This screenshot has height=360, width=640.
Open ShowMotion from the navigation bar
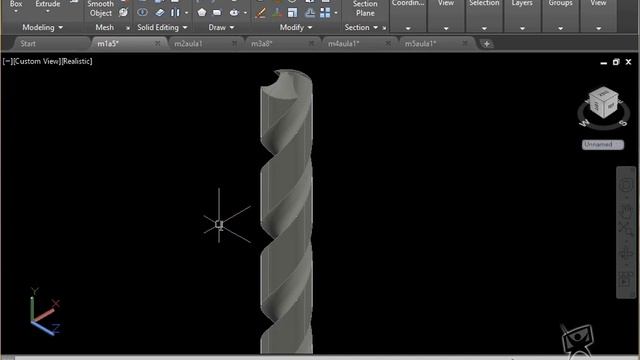point(626,280)
